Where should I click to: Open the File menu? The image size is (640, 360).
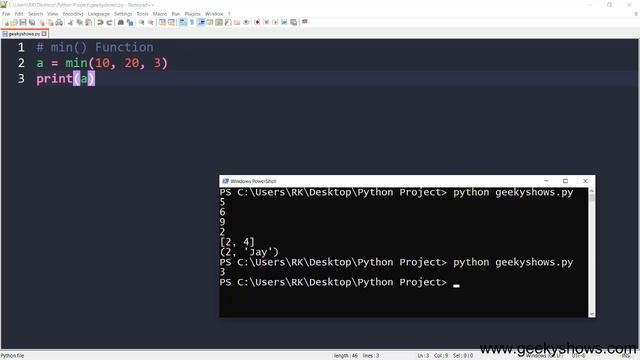point(6,14)
